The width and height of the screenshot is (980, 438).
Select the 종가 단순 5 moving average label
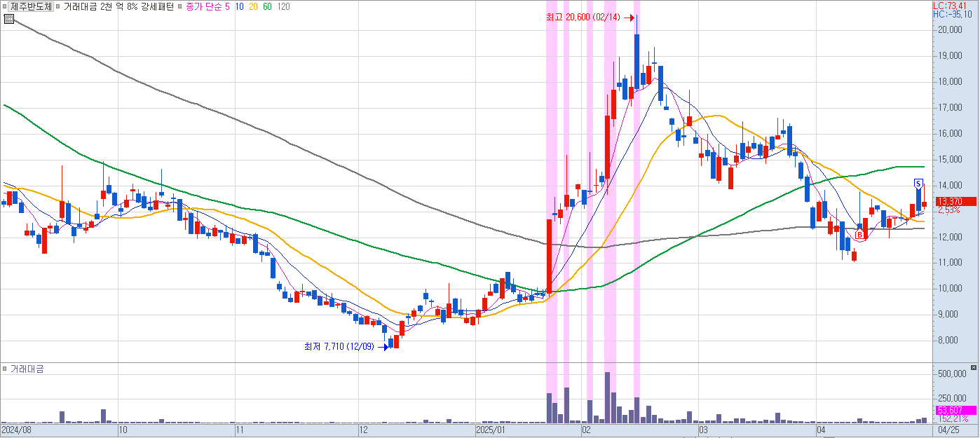click(x=207, y=6)
